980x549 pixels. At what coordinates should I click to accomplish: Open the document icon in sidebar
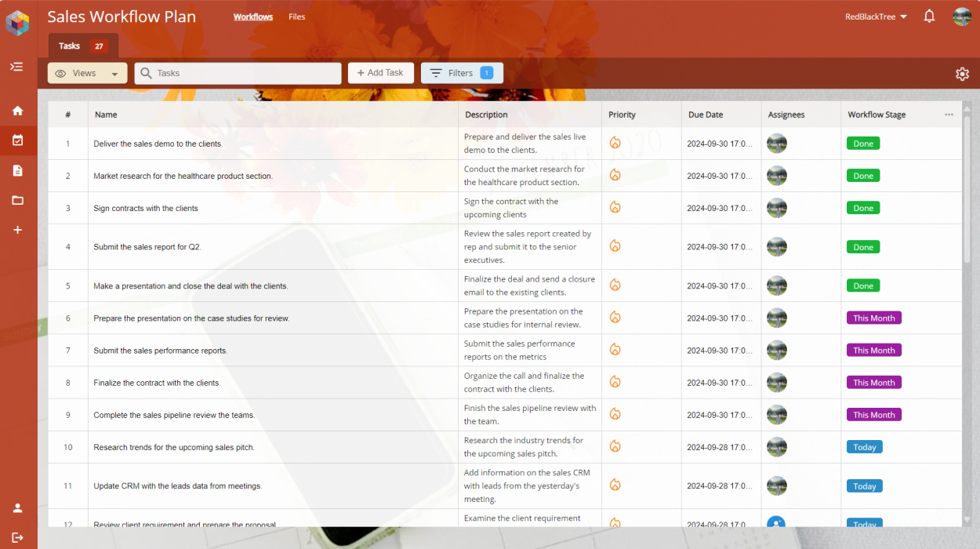pos(17,170)
